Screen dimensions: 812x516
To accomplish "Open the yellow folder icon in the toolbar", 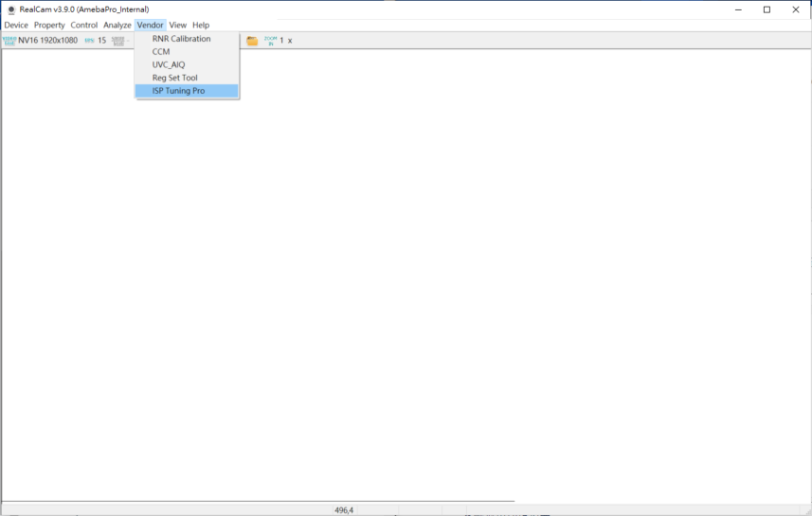I will tap(252, 41).
